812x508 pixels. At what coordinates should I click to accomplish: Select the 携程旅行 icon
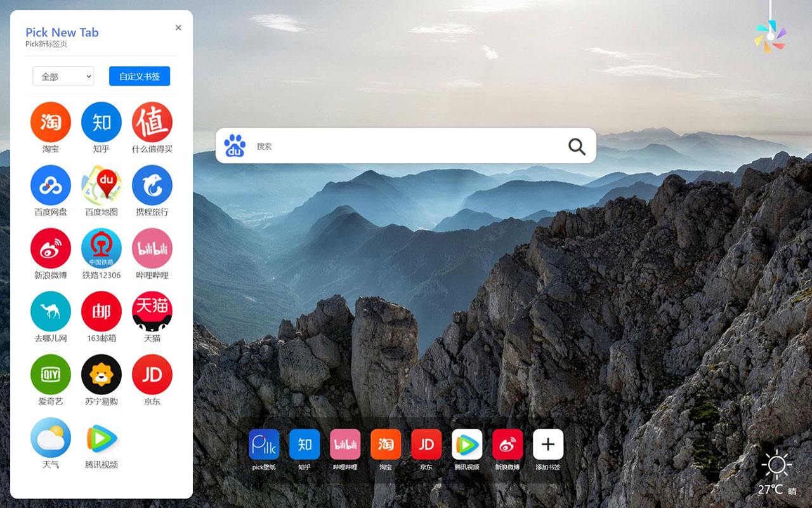[152, 185]
